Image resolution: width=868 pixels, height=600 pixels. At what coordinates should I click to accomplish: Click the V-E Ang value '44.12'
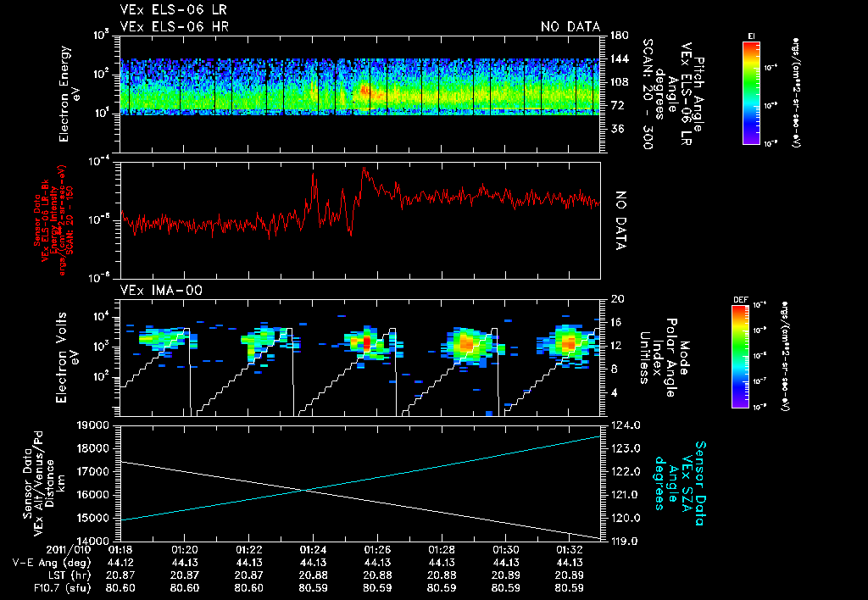tap(120, 563)
